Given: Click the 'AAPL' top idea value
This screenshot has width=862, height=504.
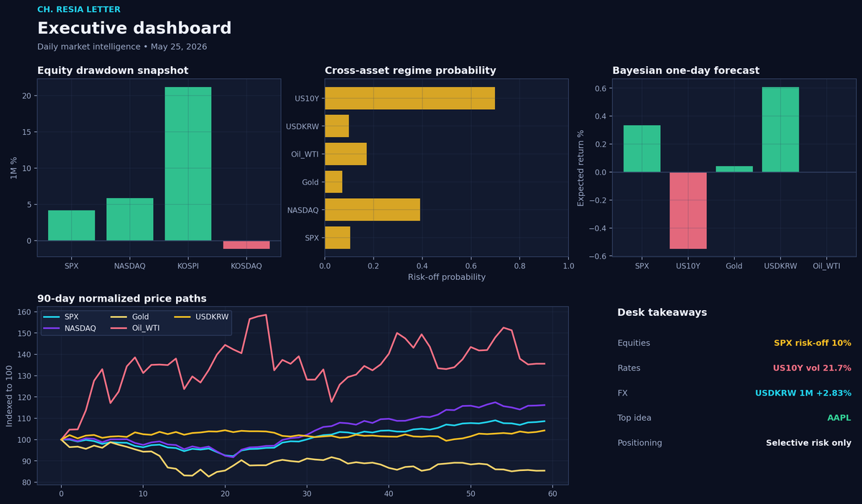Looking at the screenshot, I should [x=839, y=418].
